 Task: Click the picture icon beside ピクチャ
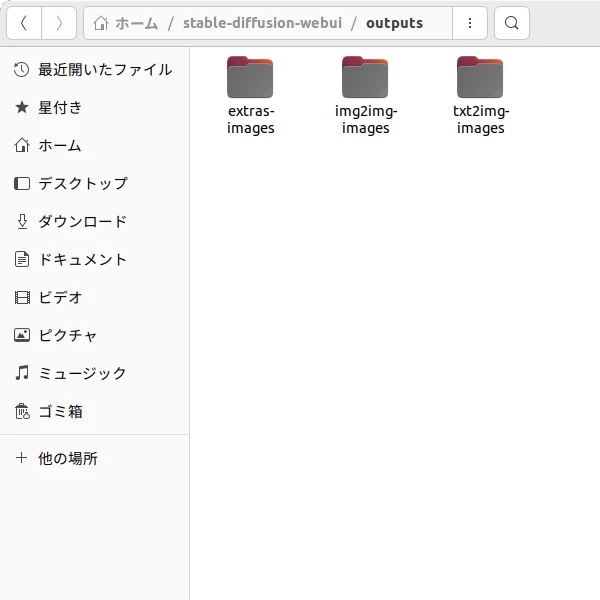pos(22,335)
